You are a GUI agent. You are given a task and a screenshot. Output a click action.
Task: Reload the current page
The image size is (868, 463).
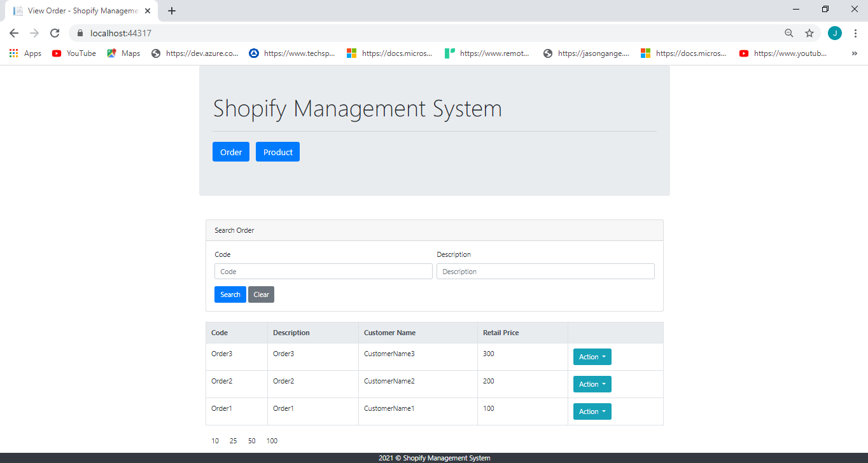pyautogui.click(x=55, y=33)
